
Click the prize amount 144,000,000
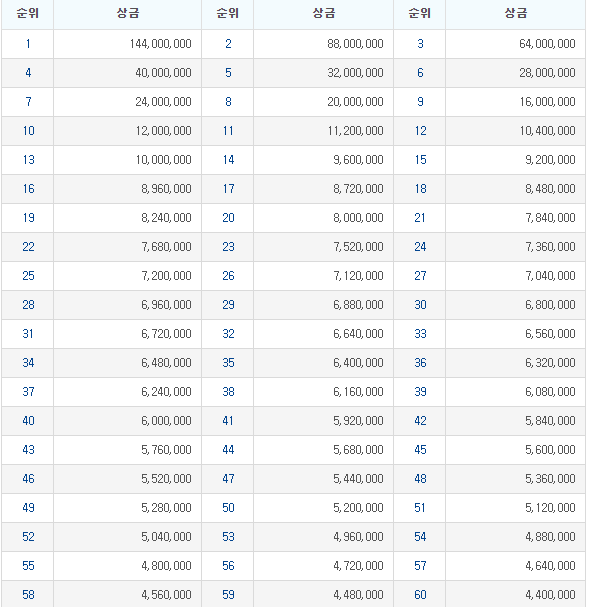tap(161, 44)
